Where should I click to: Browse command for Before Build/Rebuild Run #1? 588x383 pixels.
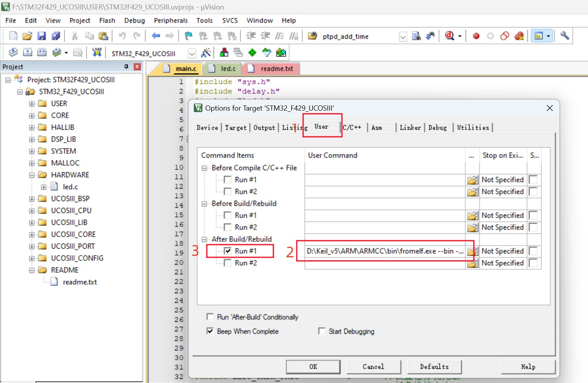(472, 216)
